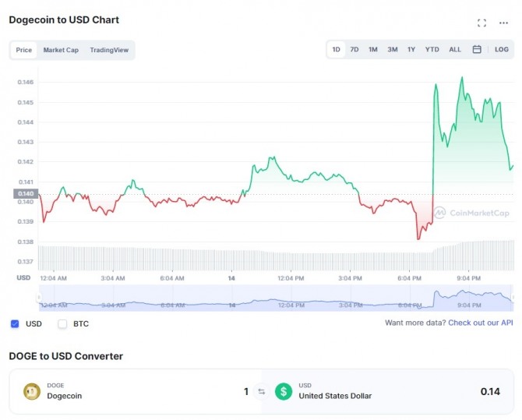Click the Dogecoin coin logo
522x420 pixels.
tap(32, 391)
